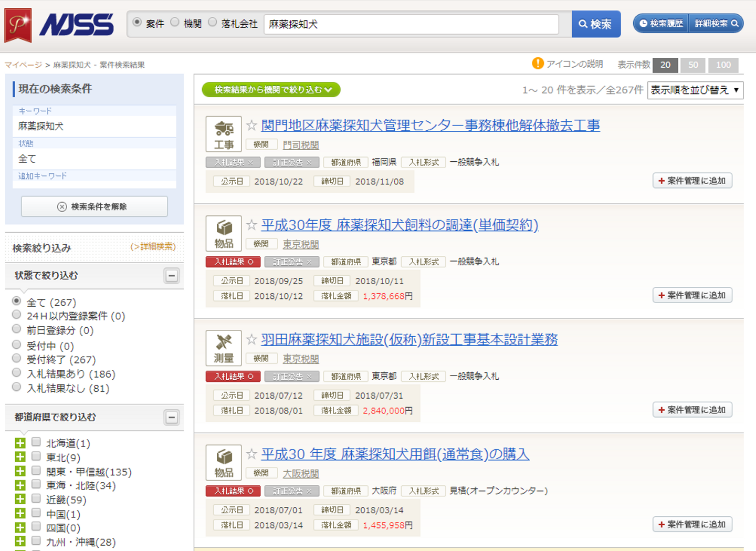
Task: Check the 関東・甲信越(135) checkbox
Action: pyautogui.click(x=36, y=470)
